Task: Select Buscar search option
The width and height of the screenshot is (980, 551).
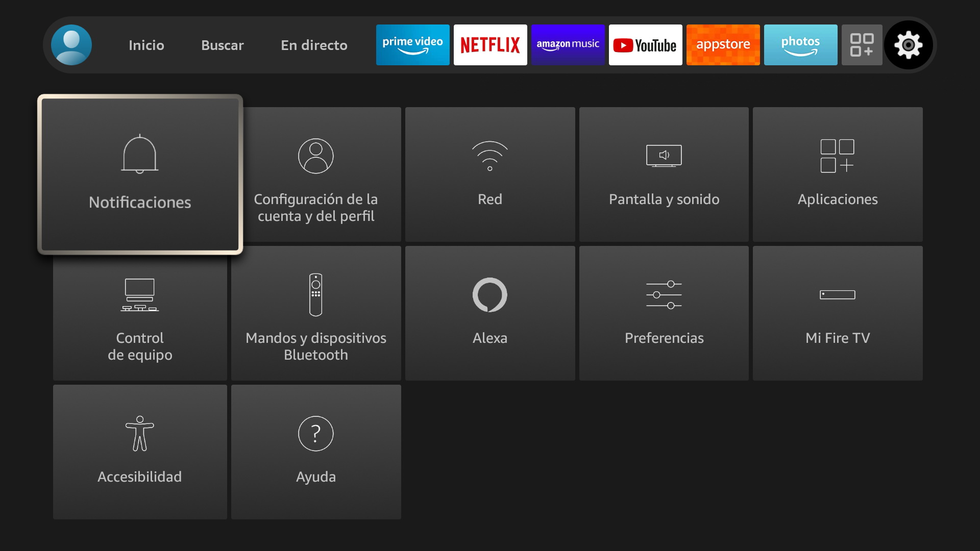Action: pyautogui.click(x=222, y=45)
